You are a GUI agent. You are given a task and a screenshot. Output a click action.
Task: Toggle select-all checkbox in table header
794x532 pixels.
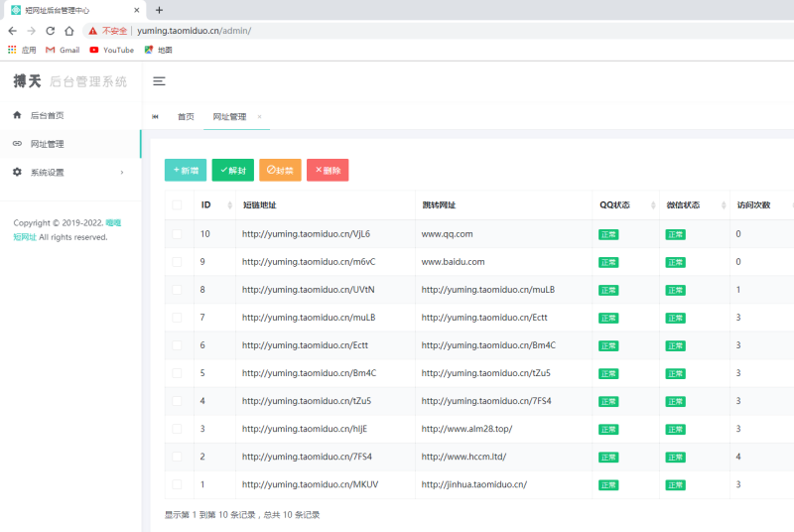click(177, 205)
